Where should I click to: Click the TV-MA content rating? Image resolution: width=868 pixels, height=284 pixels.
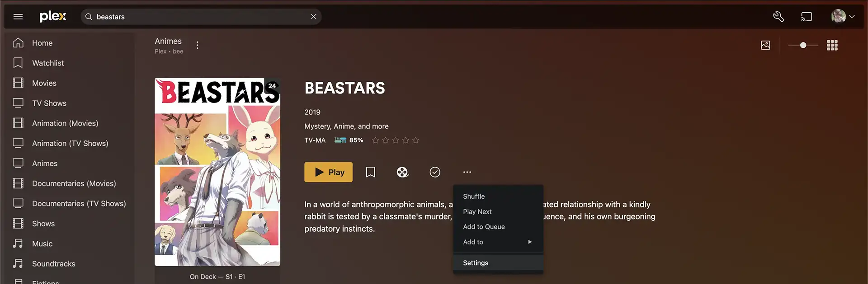(315, 140)
